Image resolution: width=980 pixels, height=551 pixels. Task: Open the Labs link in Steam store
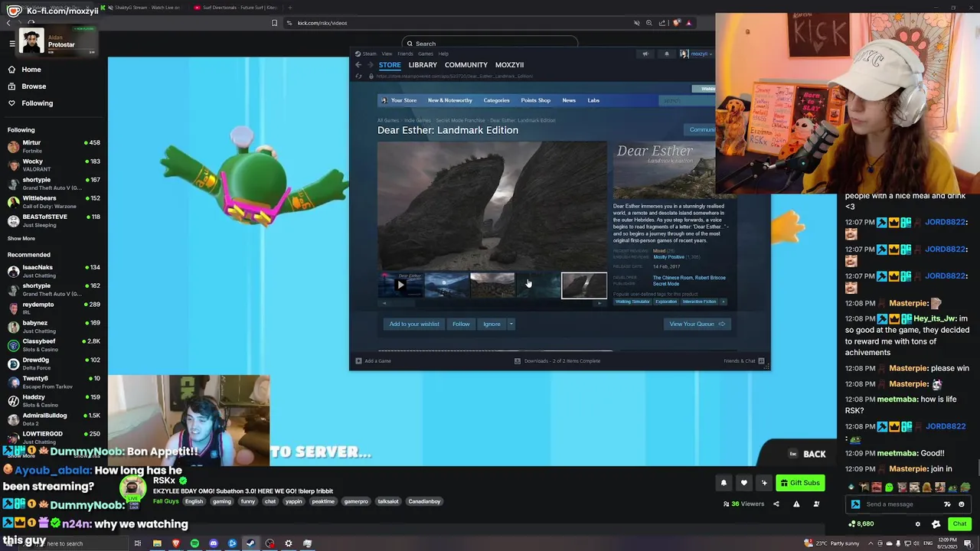pyautogui.click(x=593, y=100)
